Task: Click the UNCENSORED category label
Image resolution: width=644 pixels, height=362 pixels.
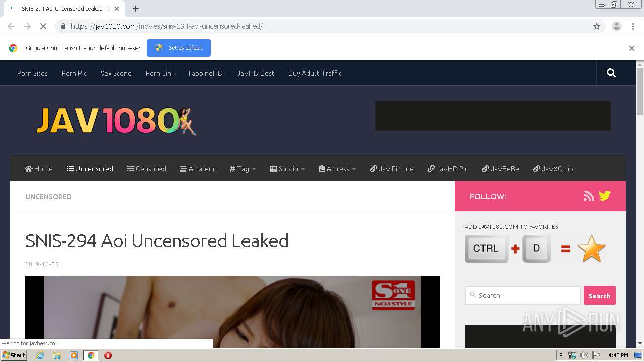Action: [x=48, y=197]
